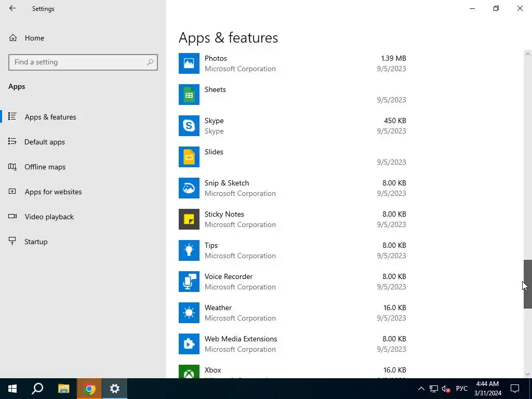The width and height of the screenshot is (532, 399).
Task: Select the Weather app name
Action: click(218, 308)
